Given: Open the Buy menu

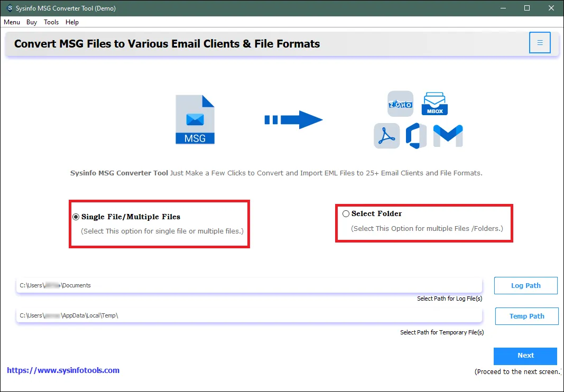Looking at the screenshot, I should click(32, 22).
